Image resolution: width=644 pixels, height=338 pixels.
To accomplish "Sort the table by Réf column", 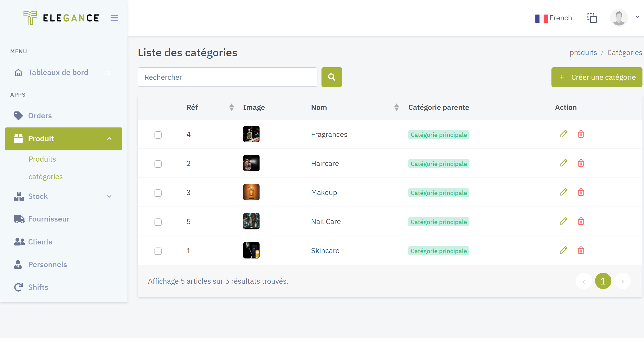I will click(231, 107).
